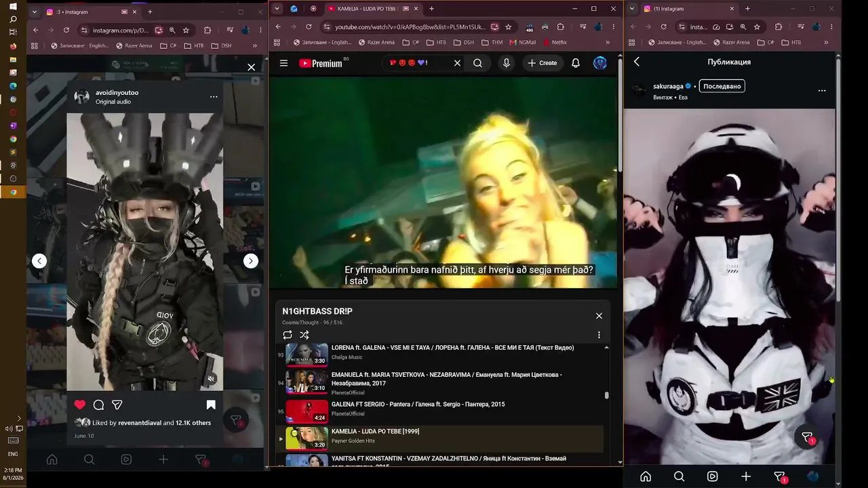Play LORENA ft. GALENA - VSE MI E TAYA

tap(441, 354)
